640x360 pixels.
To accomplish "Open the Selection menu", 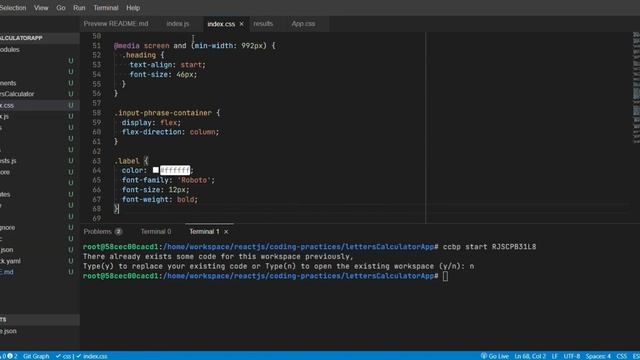I will click(12, 8).
